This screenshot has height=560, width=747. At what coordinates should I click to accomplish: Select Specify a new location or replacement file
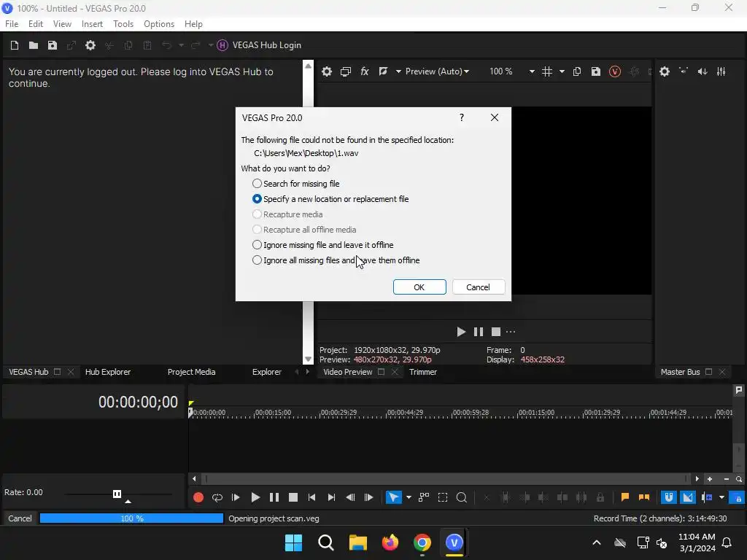pyautogui.click(x=330, y=199)
